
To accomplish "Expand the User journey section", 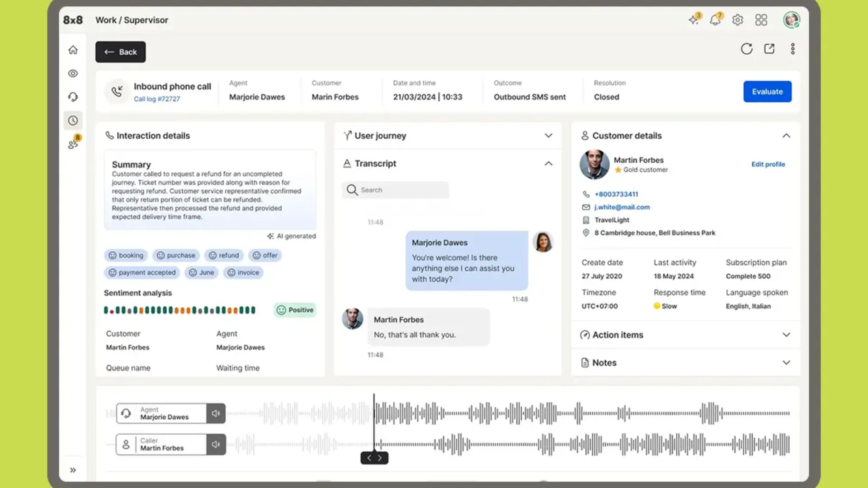I will click(548, 136).
